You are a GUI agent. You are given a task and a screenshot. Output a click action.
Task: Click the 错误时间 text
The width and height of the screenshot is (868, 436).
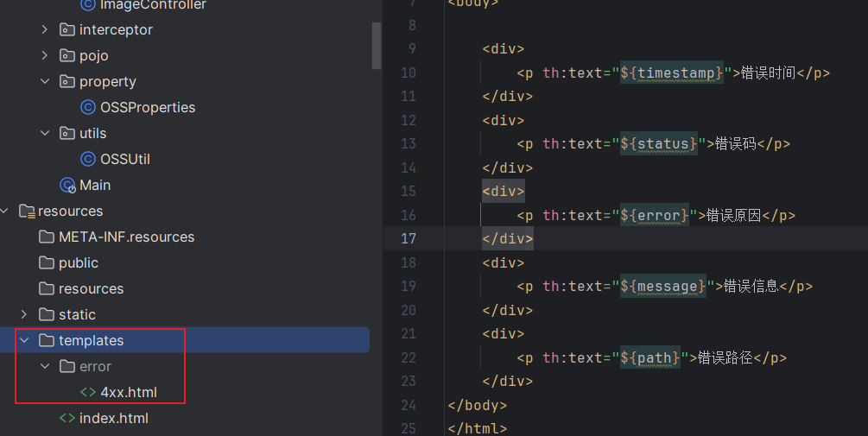point(768,73)
